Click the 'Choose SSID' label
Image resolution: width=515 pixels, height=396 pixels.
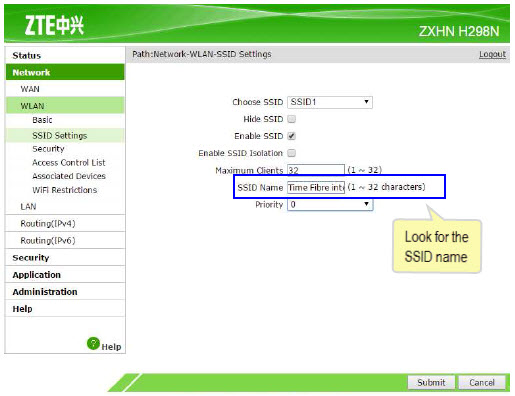(x=257, y=102)
